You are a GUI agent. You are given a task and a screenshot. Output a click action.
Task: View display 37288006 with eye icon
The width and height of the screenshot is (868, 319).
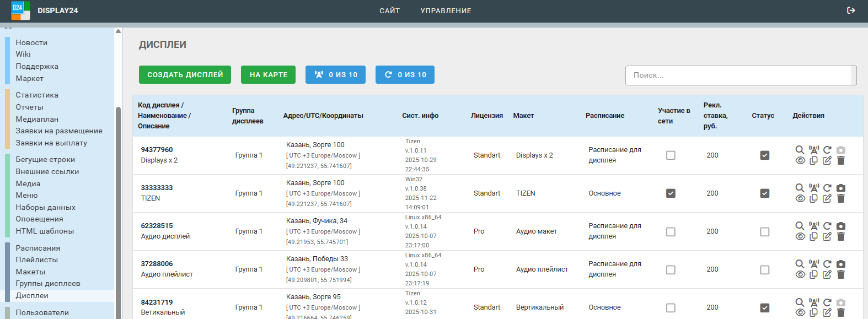pos(800,275)
